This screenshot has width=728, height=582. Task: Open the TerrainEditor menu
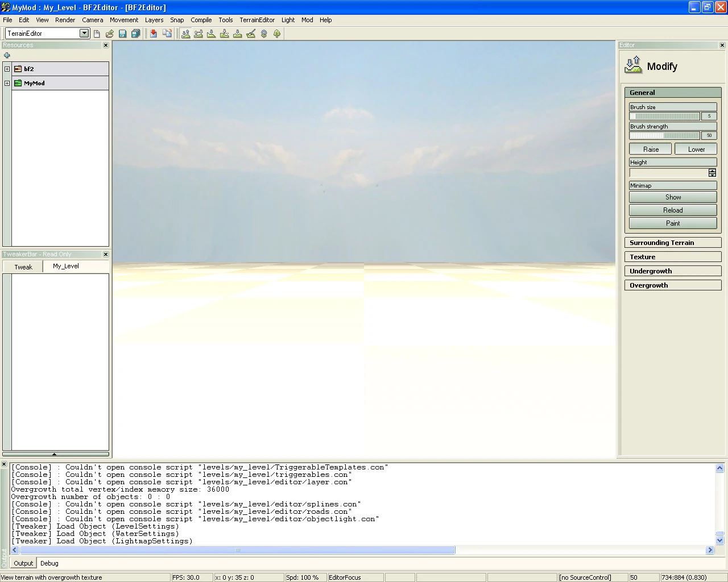click(x=257, y=20)
